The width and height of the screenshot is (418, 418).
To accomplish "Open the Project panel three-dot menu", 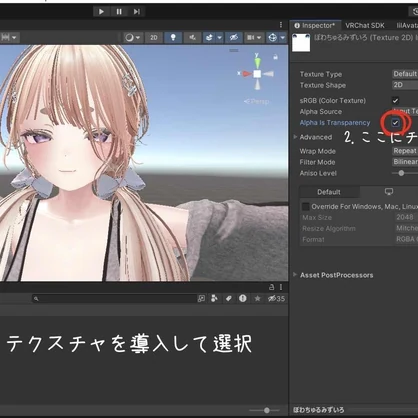I will (281, 287).
